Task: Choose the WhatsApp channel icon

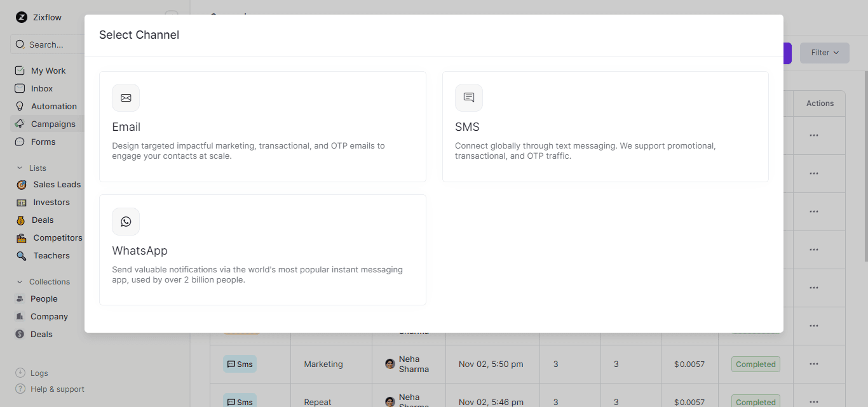Action: click(125, 222)
